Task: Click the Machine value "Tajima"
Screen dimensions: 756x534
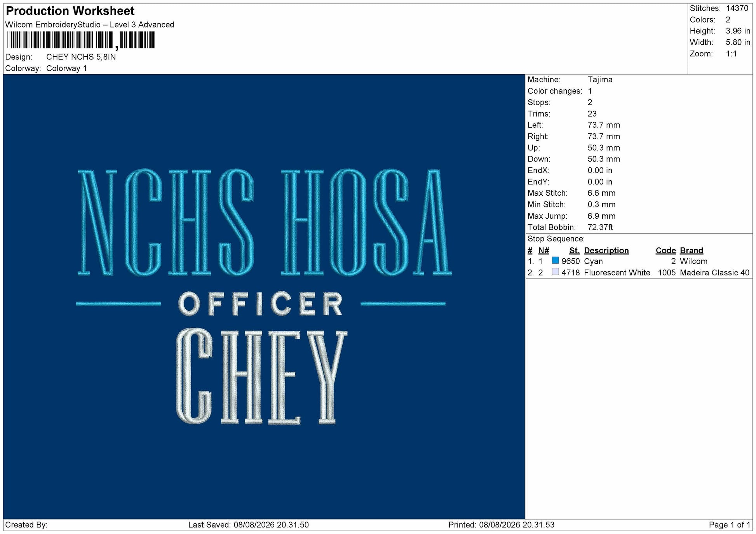Action: tap(600, 80)
